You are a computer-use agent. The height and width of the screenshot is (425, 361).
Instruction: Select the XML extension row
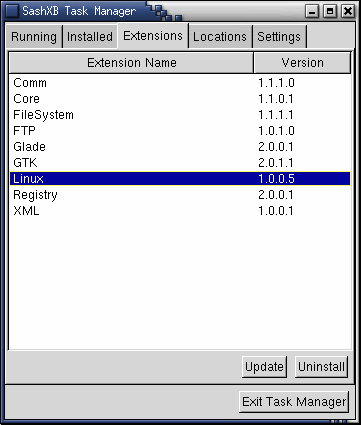(x=180, y=211)
